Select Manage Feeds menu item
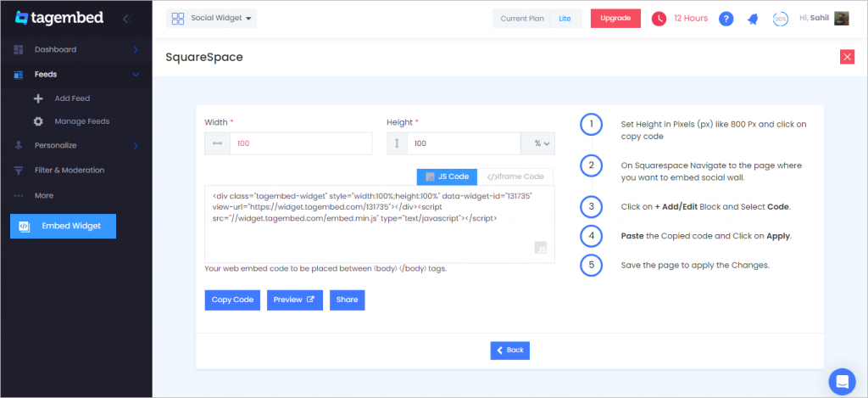 coord(82,121)
